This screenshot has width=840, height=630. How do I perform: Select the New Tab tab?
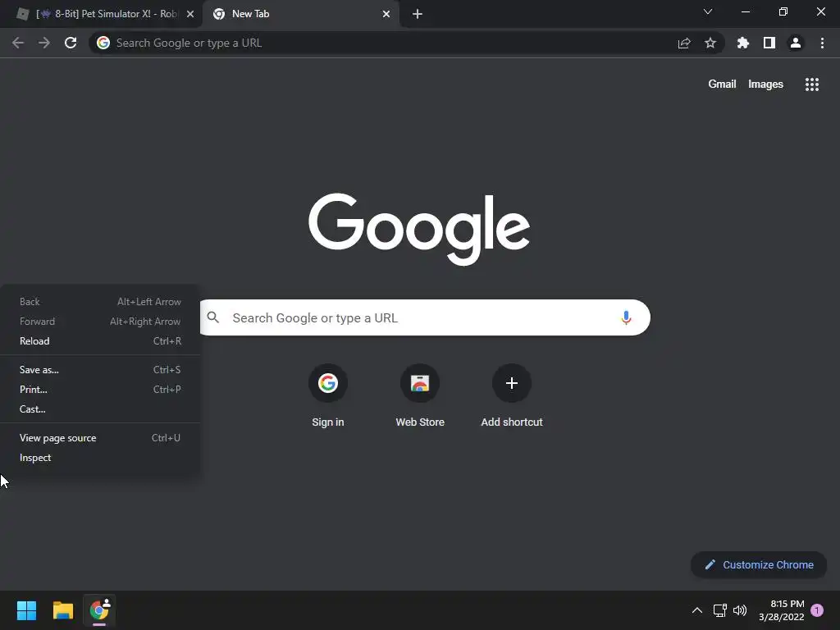tap(300, 14)
